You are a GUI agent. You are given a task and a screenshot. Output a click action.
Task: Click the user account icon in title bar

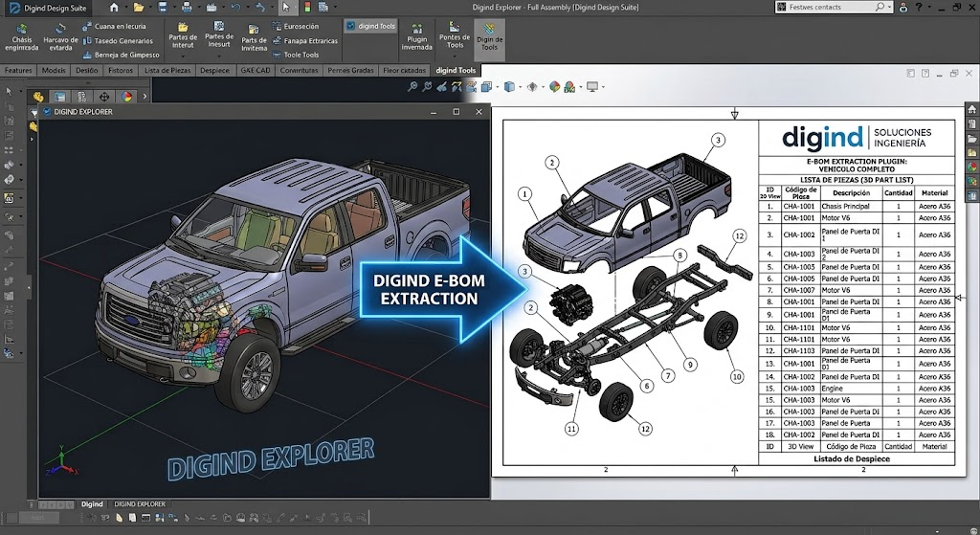coord(903,8)
